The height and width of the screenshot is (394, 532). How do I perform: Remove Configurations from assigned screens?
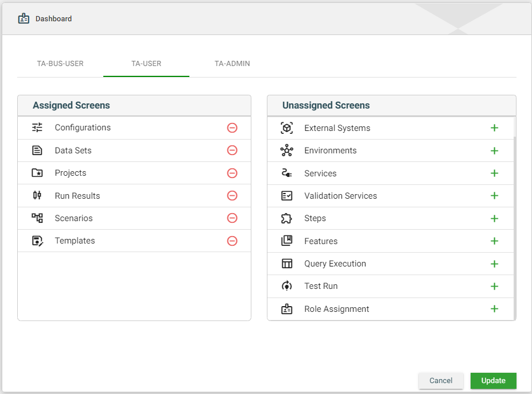coord(232,128)
